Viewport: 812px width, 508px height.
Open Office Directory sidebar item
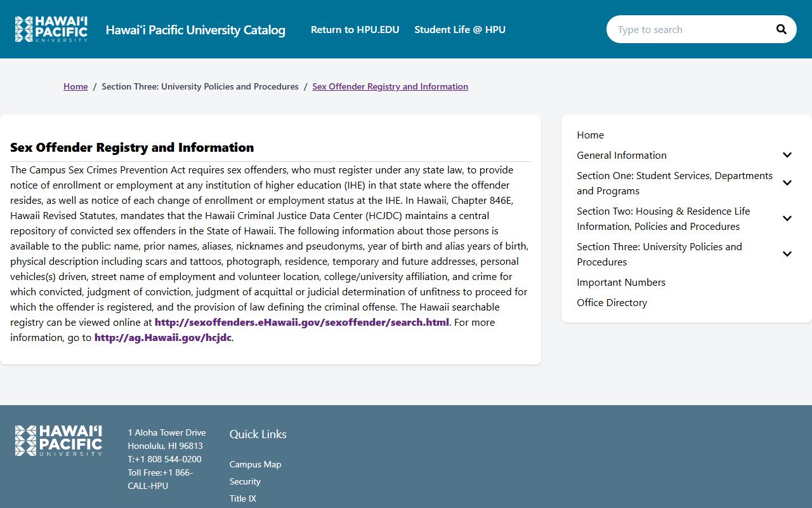click(612, 302)
